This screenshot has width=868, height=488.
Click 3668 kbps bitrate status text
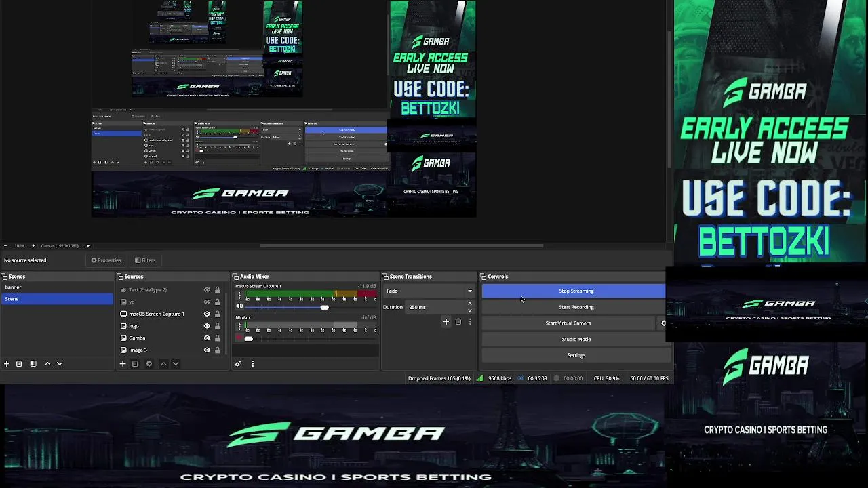[x=500, y=378]
